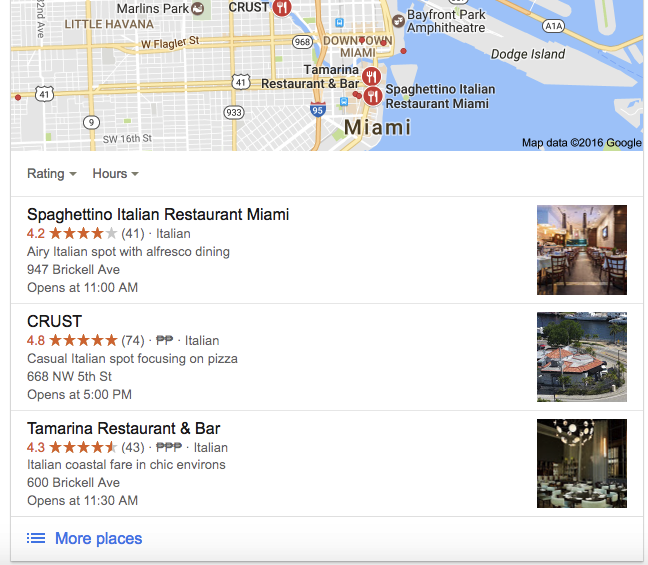The image size is (648, 565).
Task: Click the list icon beside More places
Action: tap(36, 538)
